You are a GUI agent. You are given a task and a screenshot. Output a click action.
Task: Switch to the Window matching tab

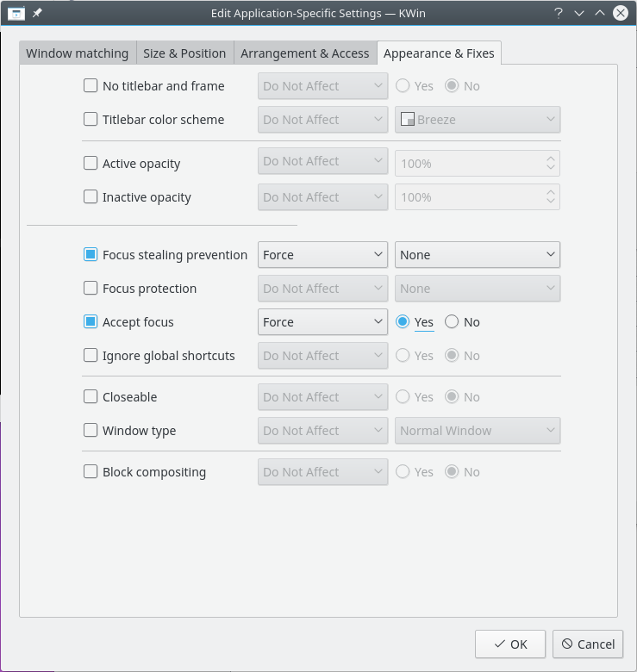tap(77, 53)
